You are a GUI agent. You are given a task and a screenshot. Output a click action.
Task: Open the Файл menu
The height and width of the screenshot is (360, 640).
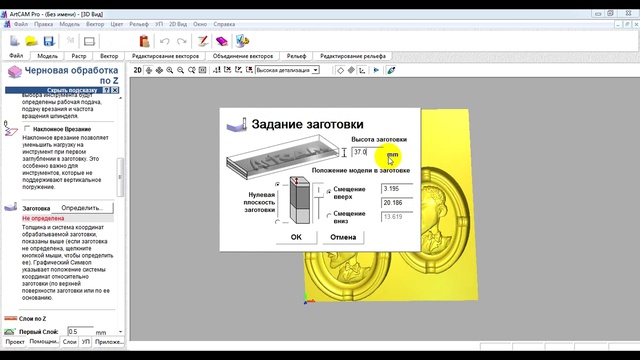click(x=21, y=24)
